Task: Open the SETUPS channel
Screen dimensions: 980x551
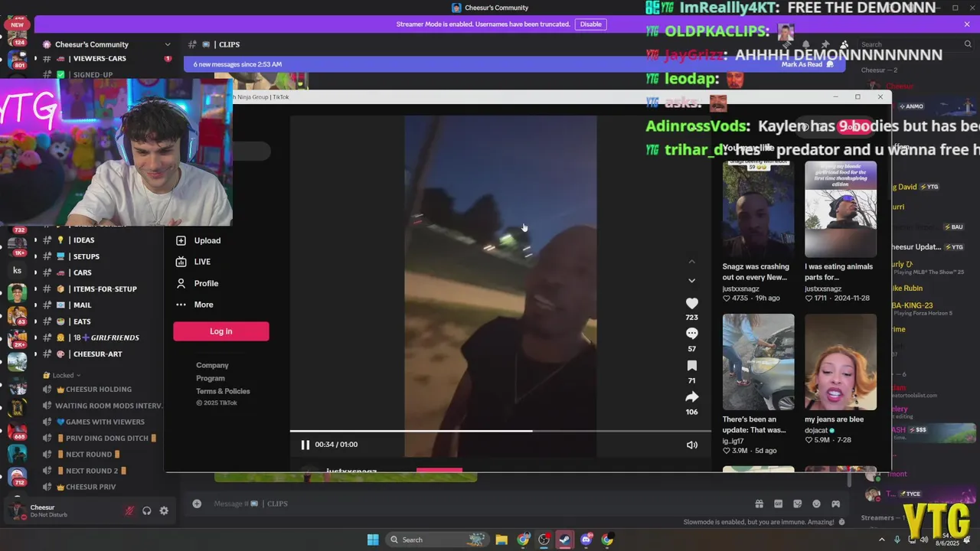Action: (x=86, y=256)
